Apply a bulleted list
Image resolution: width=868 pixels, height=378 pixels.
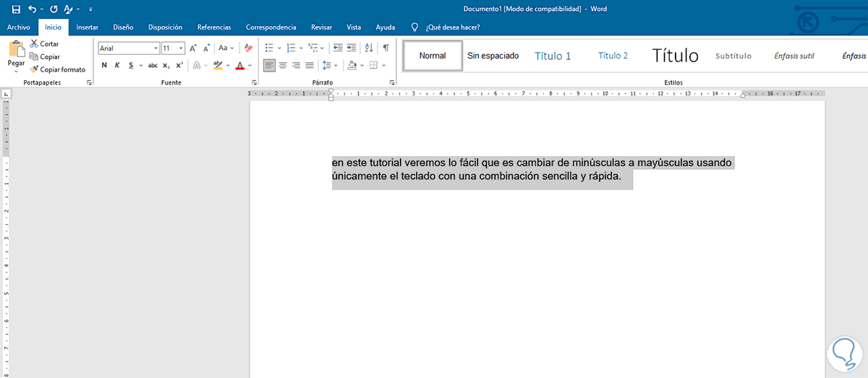click(x=269, y=48)
